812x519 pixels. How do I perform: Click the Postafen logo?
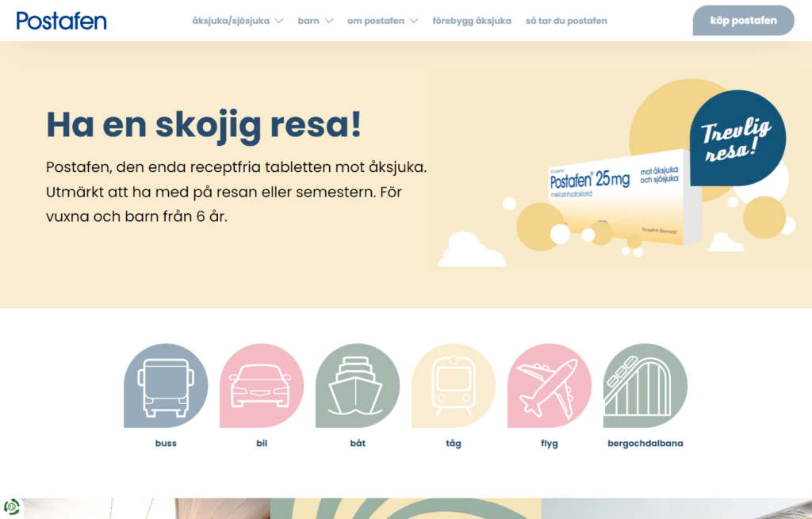pyautogui.click(x=62, y=21)
